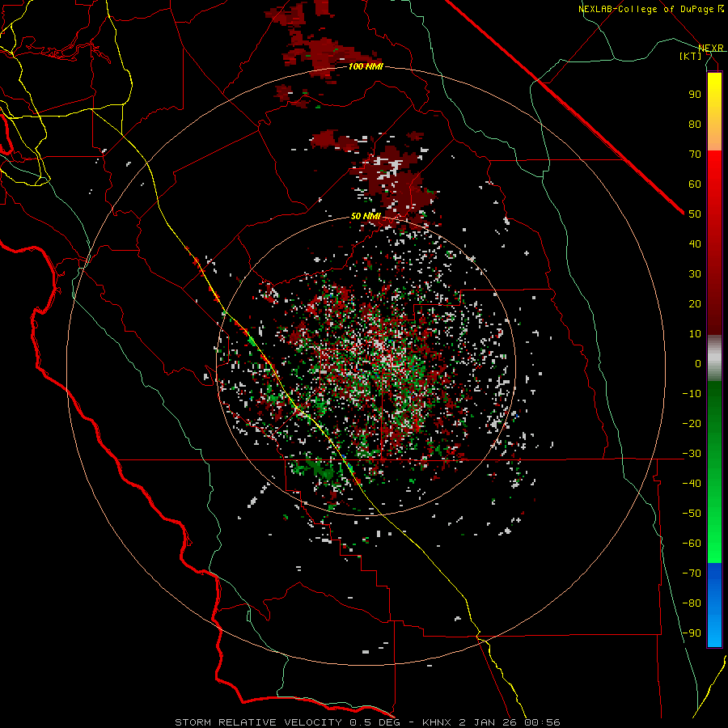Click the 30 value on the velocity scale
Screen dimensions: 728x728
695,274
